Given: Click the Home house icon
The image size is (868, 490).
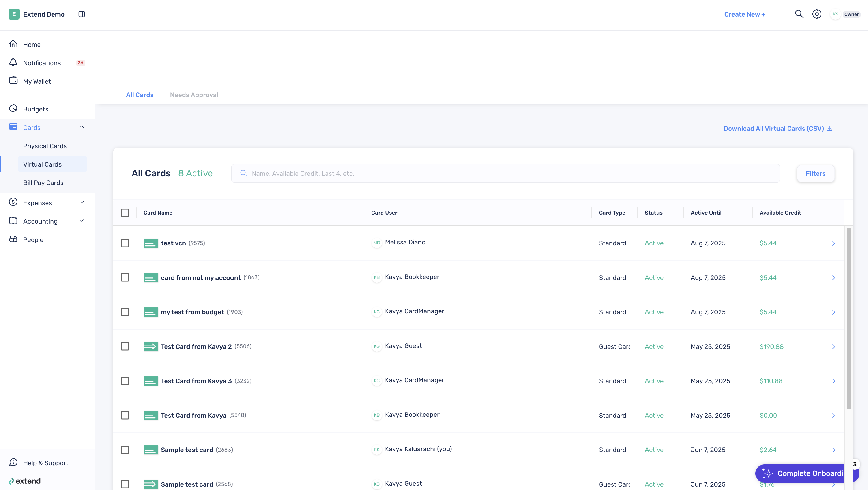Looking at the screenshot, I should (13, 44).
